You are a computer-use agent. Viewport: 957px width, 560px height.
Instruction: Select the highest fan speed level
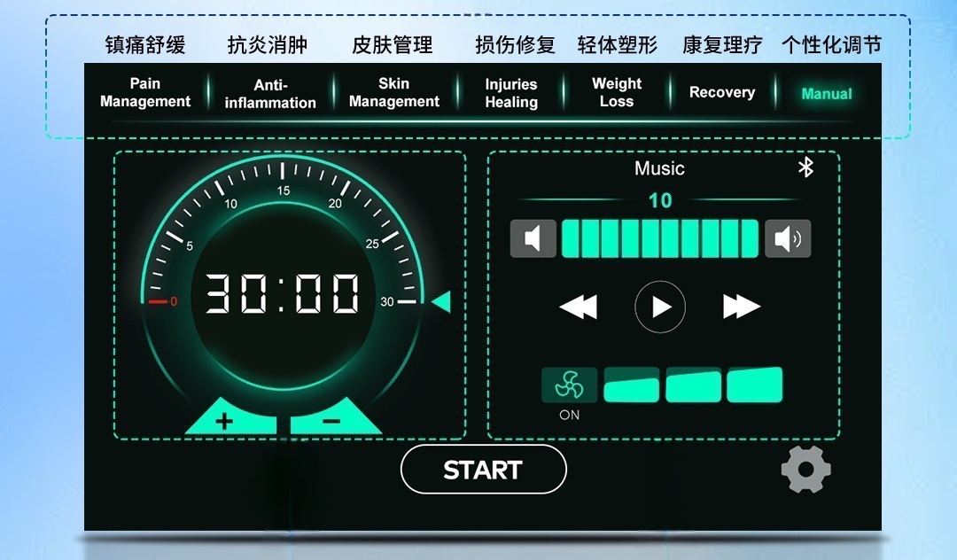755,385
